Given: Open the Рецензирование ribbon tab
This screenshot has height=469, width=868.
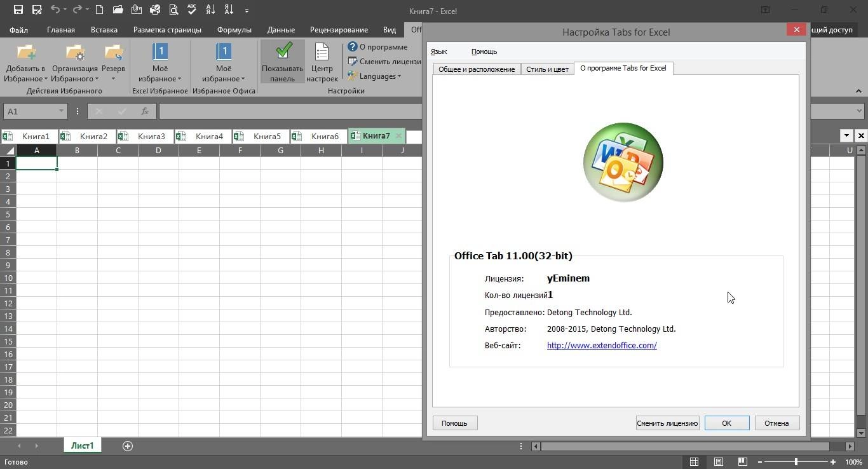Looking at the screenshot, I should tap(339, 30).
